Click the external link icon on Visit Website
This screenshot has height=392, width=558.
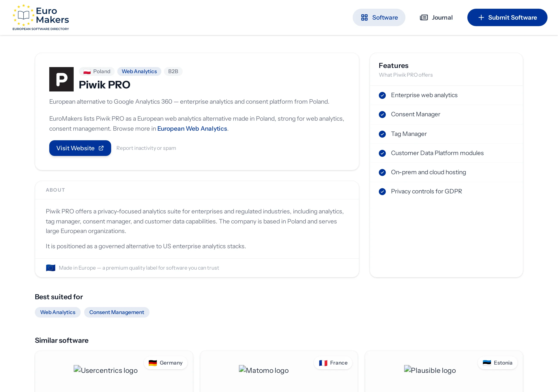tap(101, 148)
